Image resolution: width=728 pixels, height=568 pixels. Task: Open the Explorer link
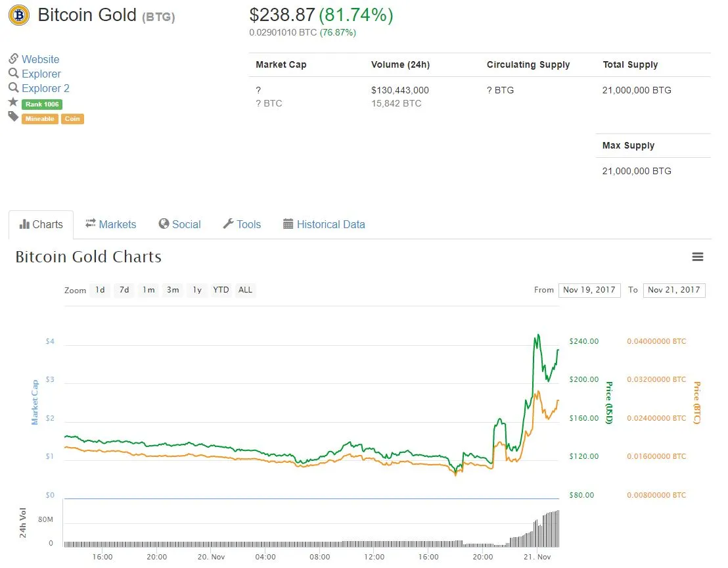click(41, 74)
